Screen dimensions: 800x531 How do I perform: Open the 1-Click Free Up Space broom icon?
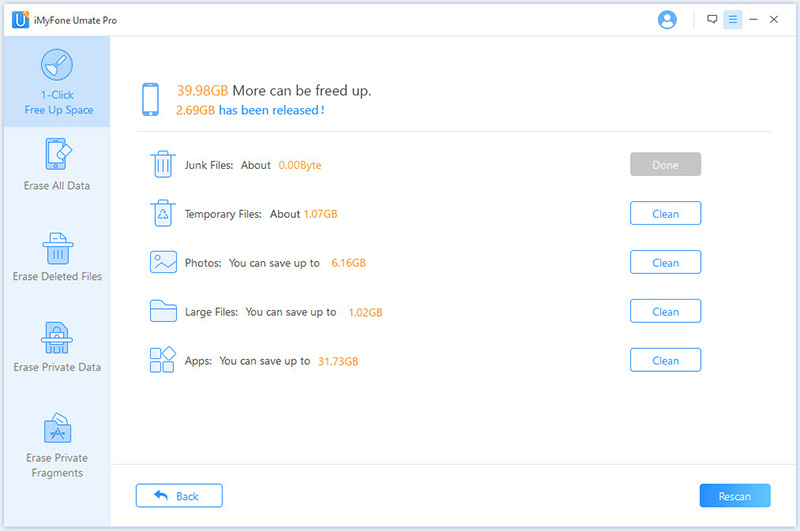(x=57, y=65)
